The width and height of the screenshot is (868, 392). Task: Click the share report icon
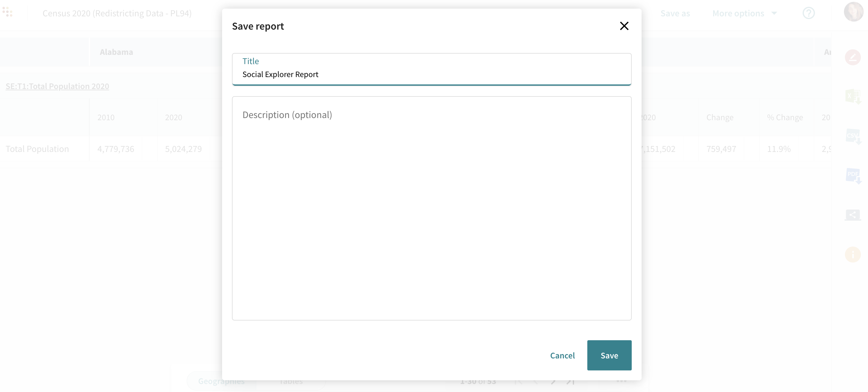coord(853,215)
